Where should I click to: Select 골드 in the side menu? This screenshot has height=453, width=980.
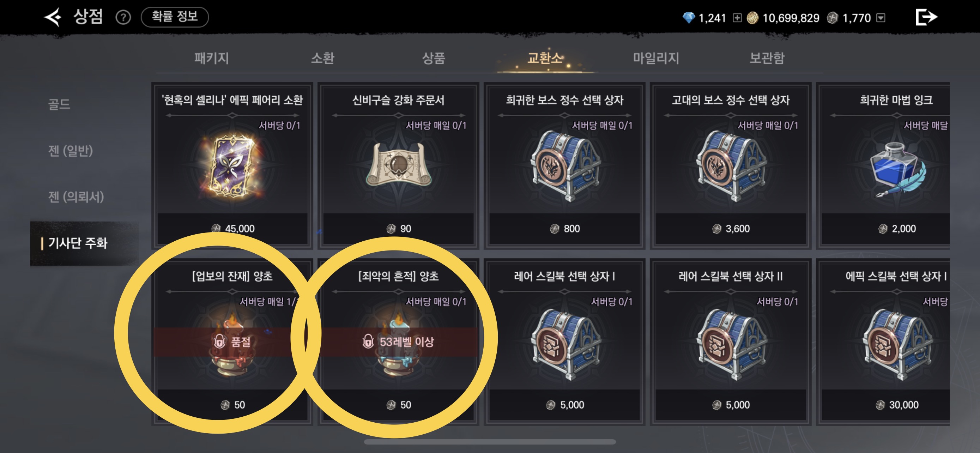tap(59, 104)
